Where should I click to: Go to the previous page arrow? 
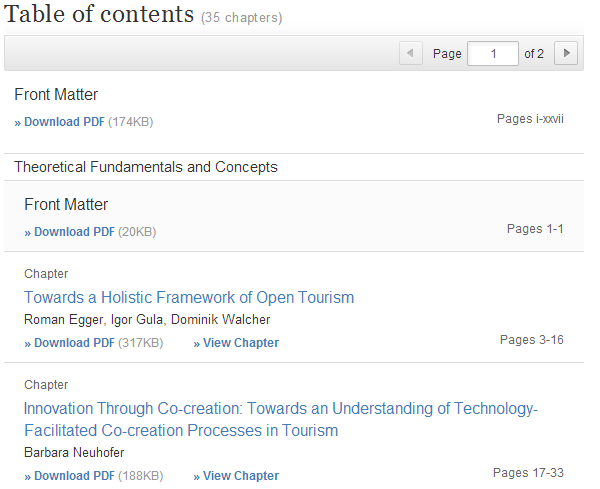coord(410,53)
